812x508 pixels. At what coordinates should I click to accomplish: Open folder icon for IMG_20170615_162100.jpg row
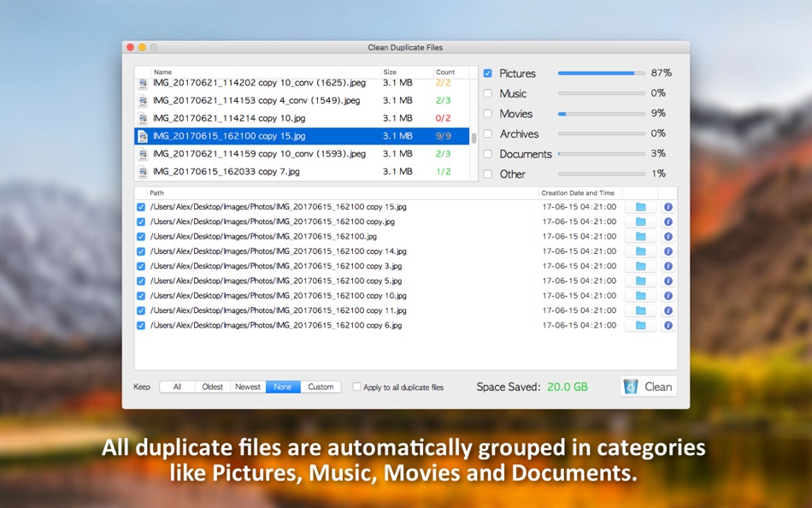(640, 236)
